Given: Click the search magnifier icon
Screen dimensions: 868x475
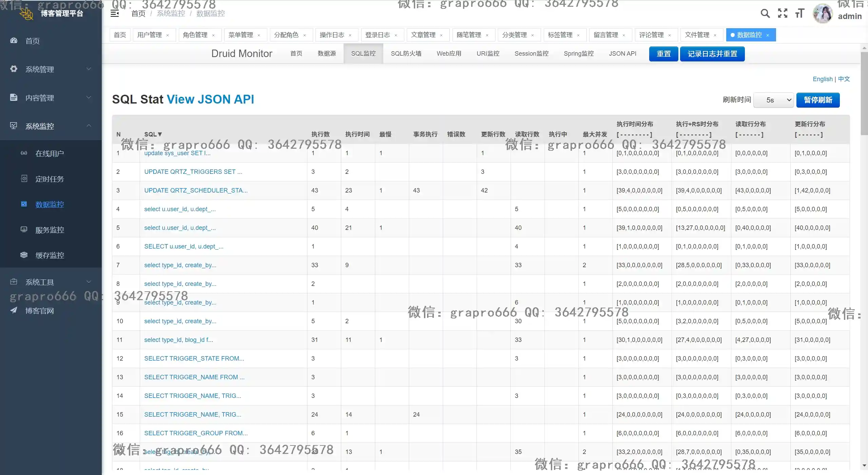Looking at the screenshot, I should point(765,14).
